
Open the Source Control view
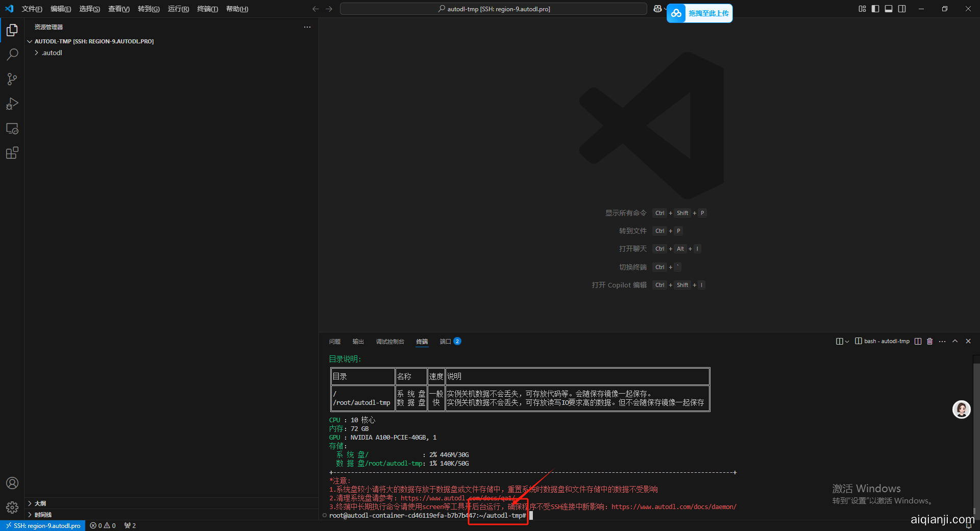click(12, 79)
